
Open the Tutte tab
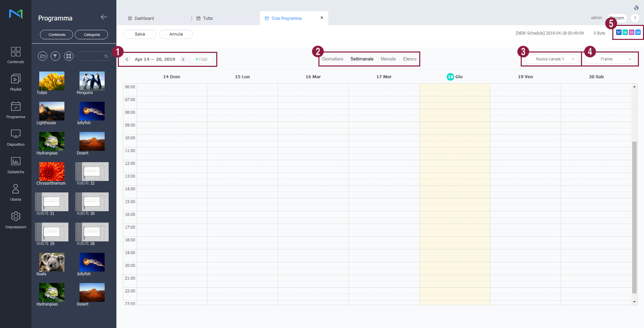pyautogui.click(x=208, y=18)
